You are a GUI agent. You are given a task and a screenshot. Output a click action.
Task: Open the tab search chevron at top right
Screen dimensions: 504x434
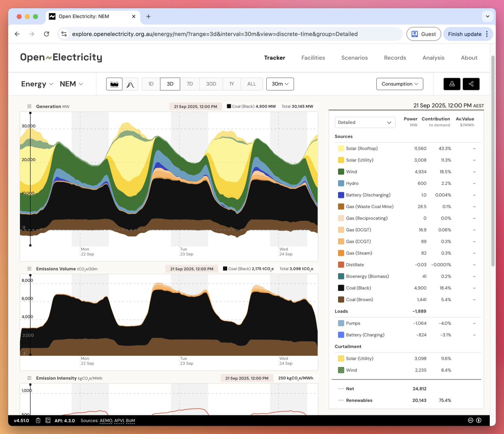[488, 17]
